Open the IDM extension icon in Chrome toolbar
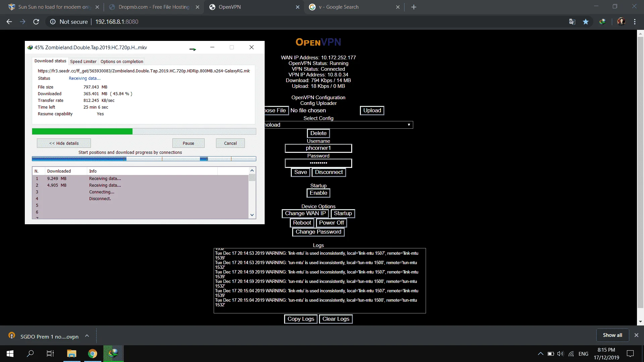 click(603, 22)
